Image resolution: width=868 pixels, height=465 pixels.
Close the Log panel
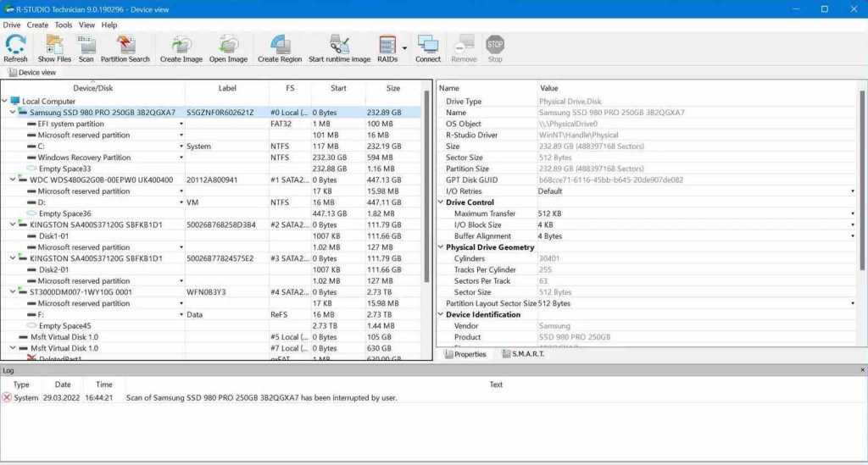(x=862, y=370)
